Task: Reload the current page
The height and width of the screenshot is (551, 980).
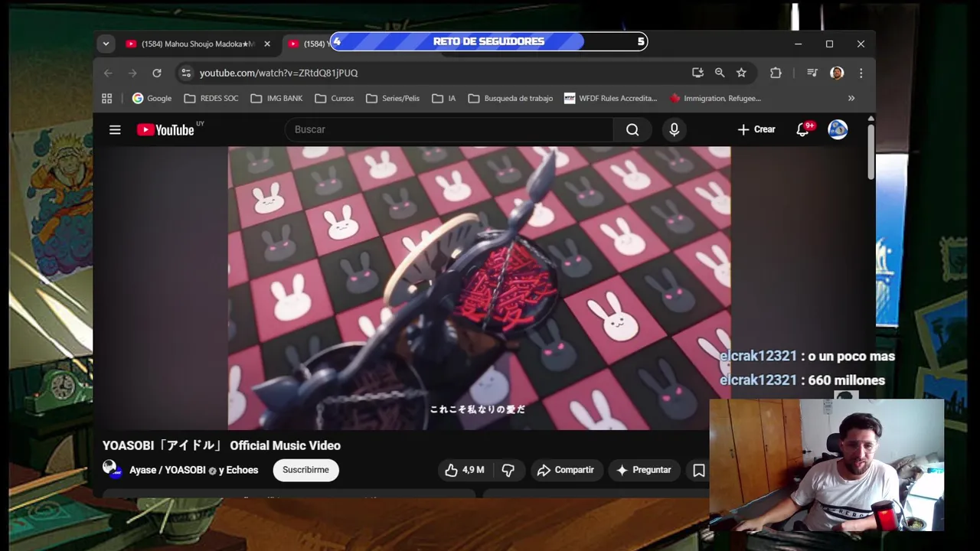Action: (157, 73)
